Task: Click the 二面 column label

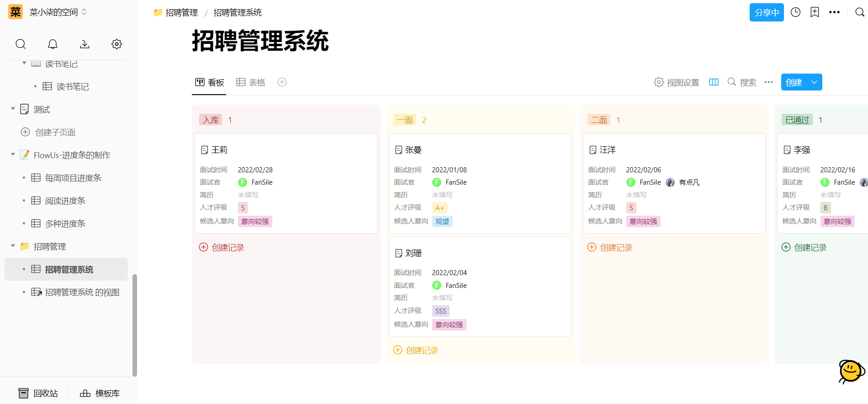Action: (x=599, y=120)
